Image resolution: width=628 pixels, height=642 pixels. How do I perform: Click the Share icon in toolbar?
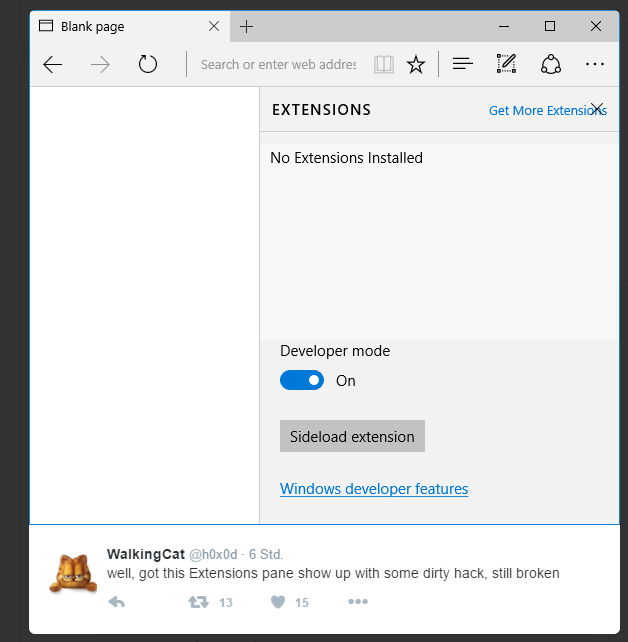551,65
